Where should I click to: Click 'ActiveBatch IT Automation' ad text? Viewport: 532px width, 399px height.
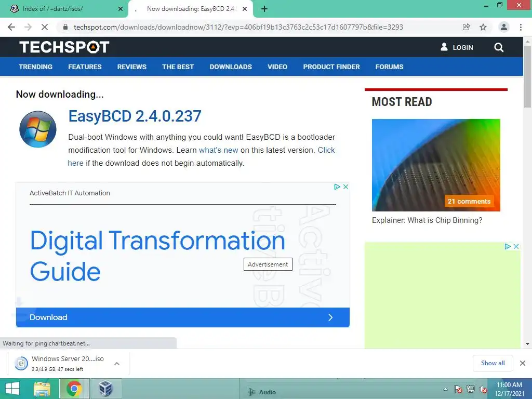click(x=70, y=193)
